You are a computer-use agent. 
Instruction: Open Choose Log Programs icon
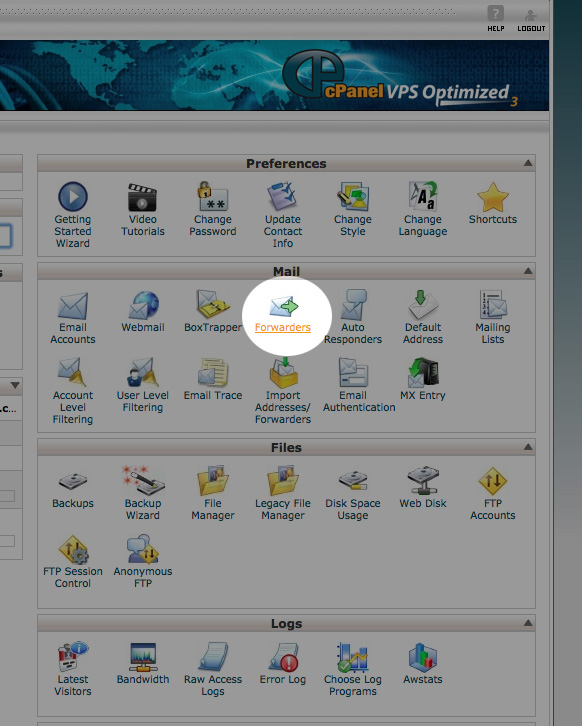(353, 657)
